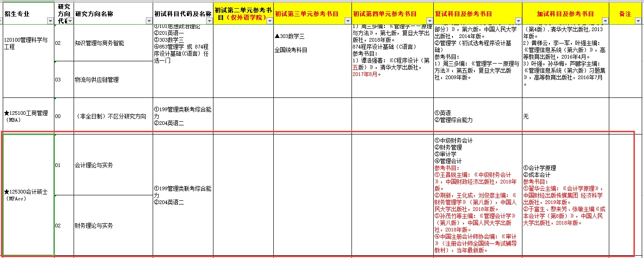Screen dimensions: 644x258
Task: Select the 备注 header cell
Action: 625,14
